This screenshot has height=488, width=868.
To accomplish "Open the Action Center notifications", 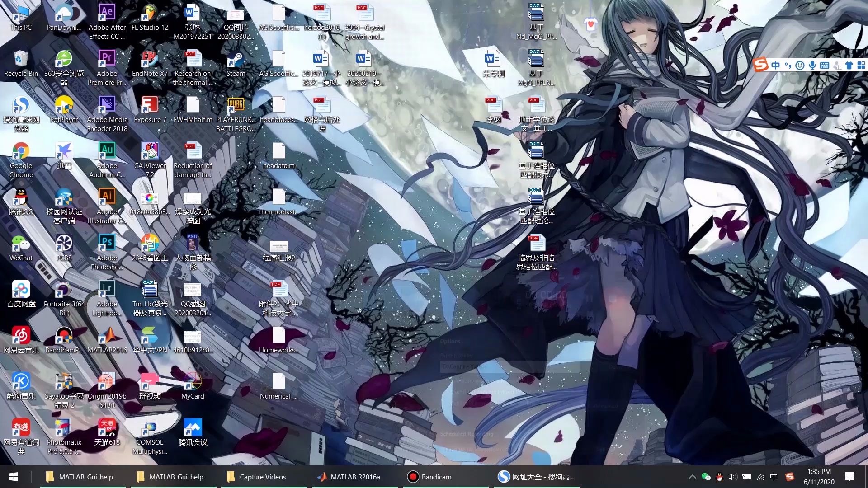I will (x=849, y=477).
